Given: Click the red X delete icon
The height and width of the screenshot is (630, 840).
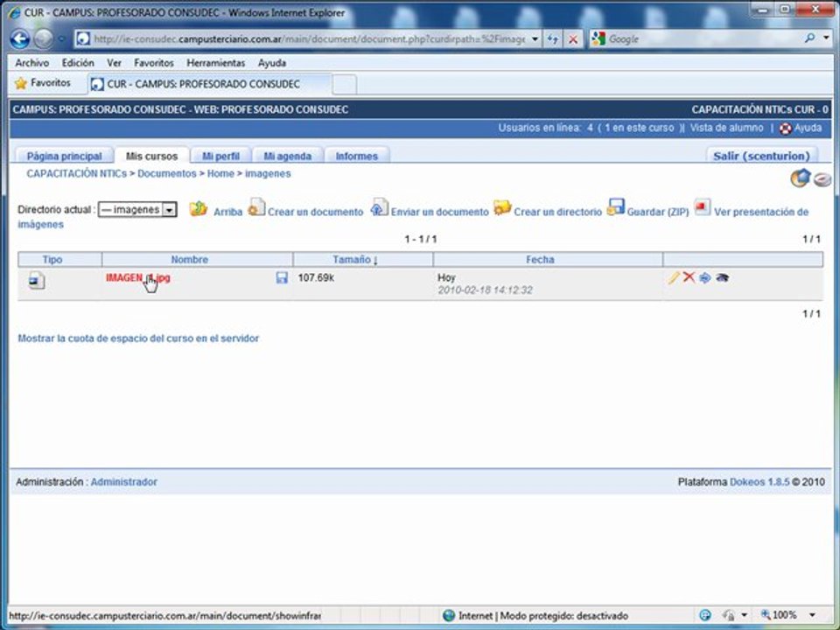Looking at the screenshot, I should click(x=689, y=277).
